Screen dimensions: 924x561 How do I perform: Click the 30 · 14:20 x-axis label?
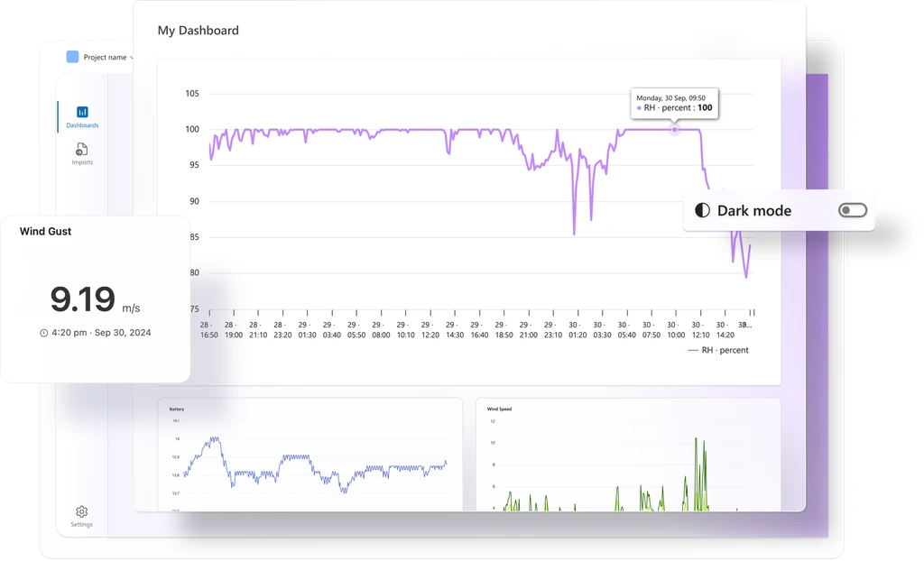coord(725,330)
